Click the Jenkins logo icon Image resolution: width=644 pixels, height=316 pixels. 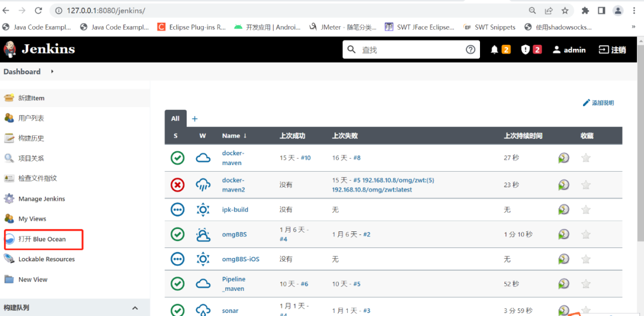click(x=10, y=49)
